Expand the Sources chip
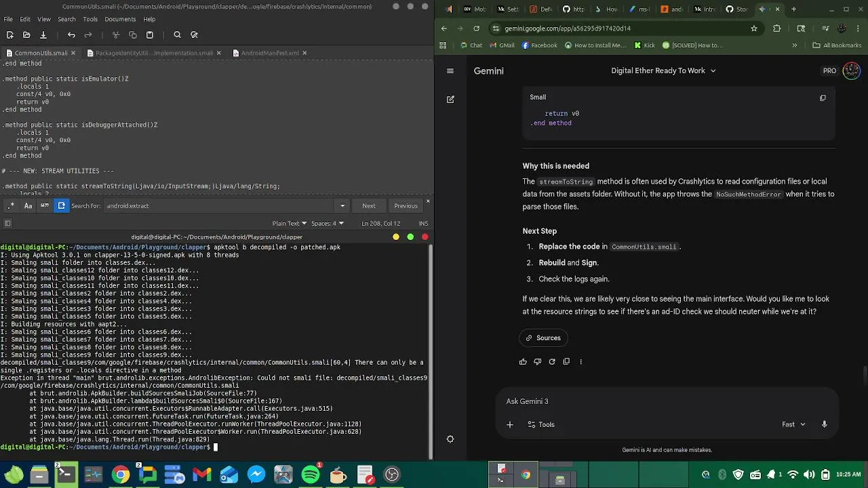The height and width of the screenshot is (488, 868). click(x=544, y=338)
